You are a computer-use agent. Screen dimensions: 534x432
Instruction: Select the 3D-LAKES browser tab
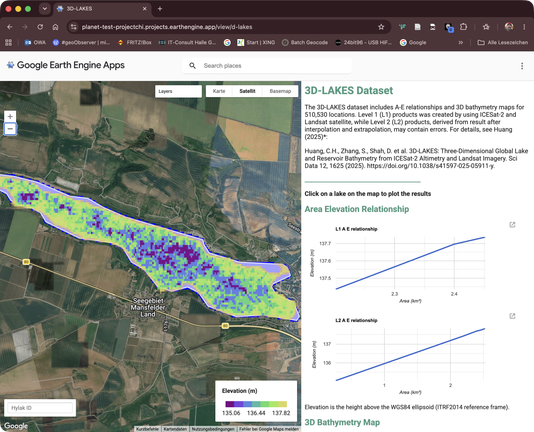click(x=101, y=9)
